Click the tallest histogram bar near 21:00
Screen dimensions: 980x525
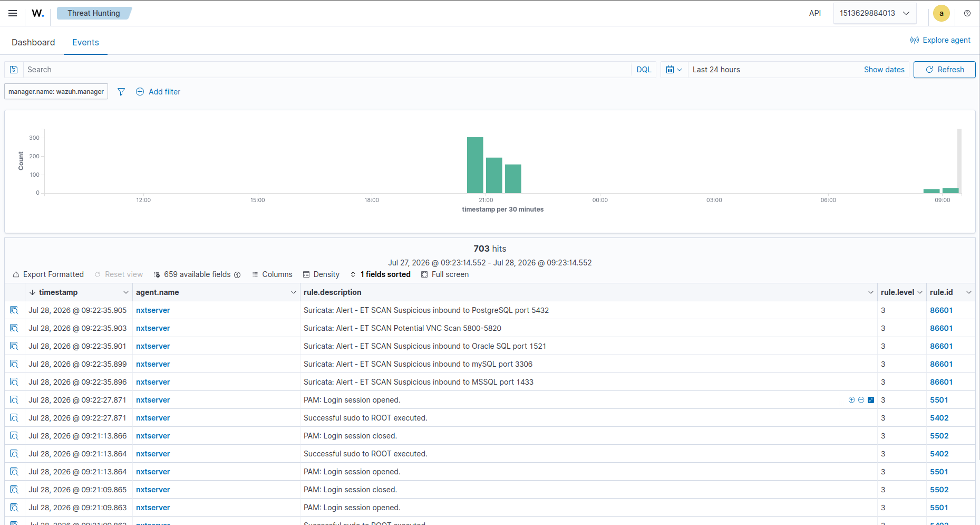[475, 165]
